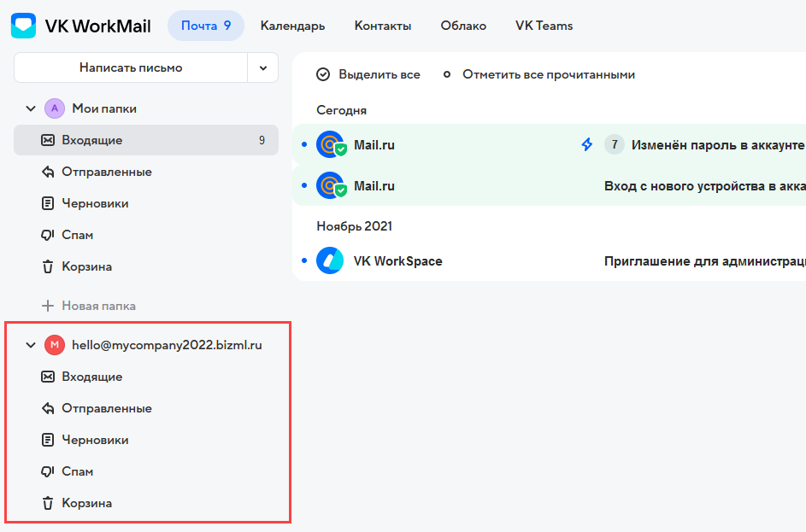The width and height of the screenshot is (806, 532).
Task: Click the Черновики drafts icon
Action: (49, 202)
